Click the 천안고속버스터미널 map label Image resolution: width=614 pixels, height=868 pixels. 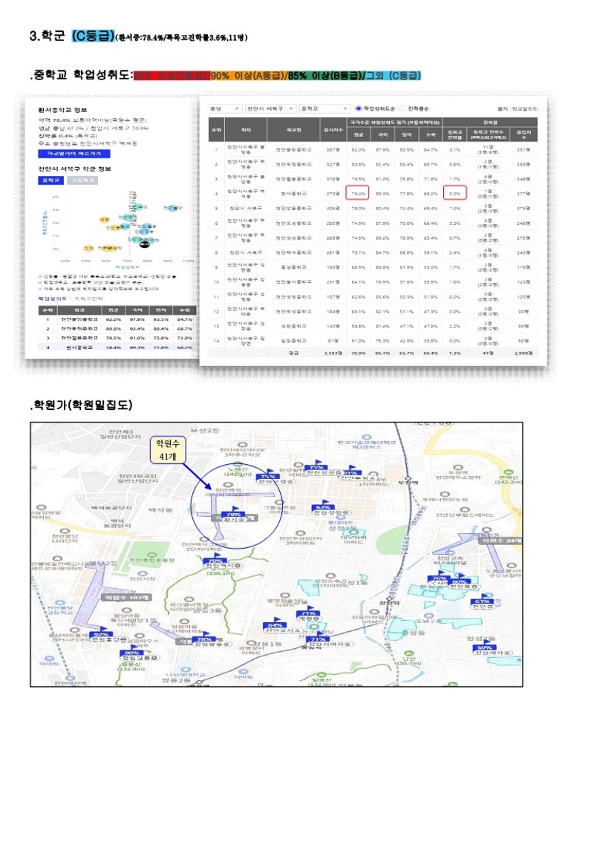451,560
